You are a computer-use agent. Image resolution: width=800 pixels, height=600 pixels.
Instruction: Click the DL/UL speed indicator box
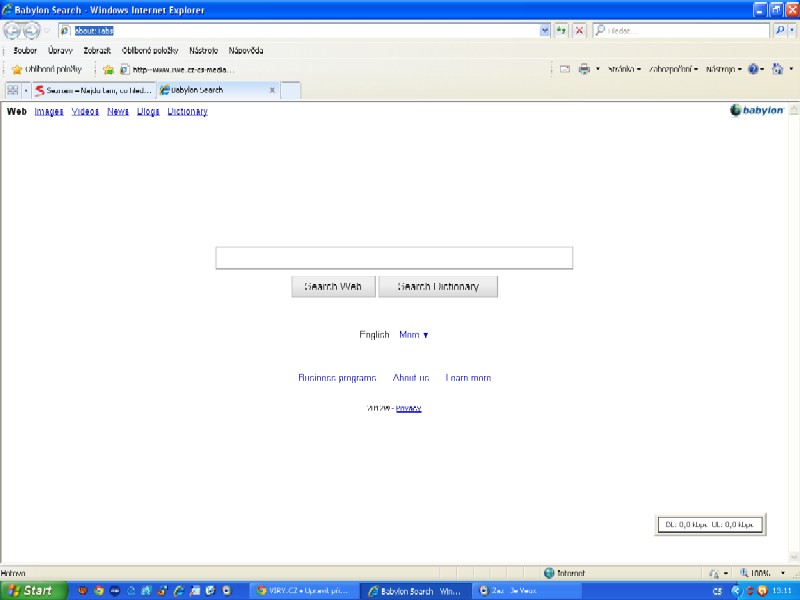[x=710, y=524]
